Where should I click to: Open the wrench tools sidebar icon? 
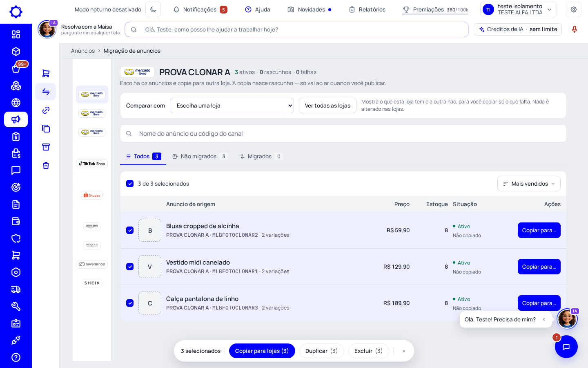pos(16,306)
